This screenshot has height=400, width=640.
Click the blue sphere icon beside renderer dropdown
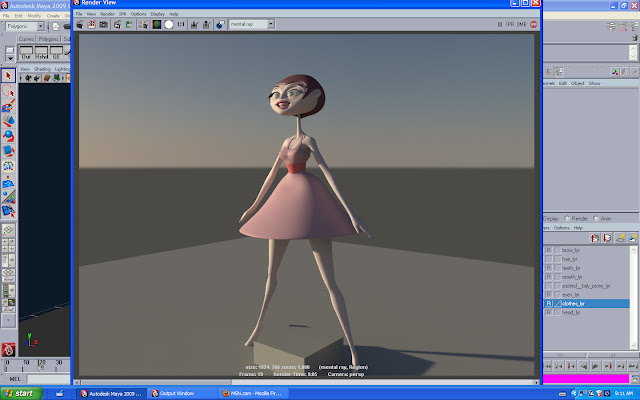tap(220, 24)
